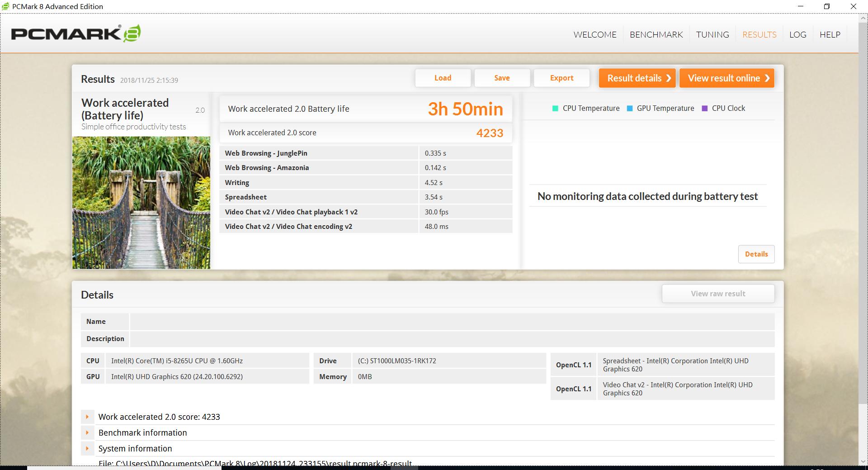The width and height of the screenshot is (868, 470).
Task: Select the Writing test row
Action: (x=366, y=182)
